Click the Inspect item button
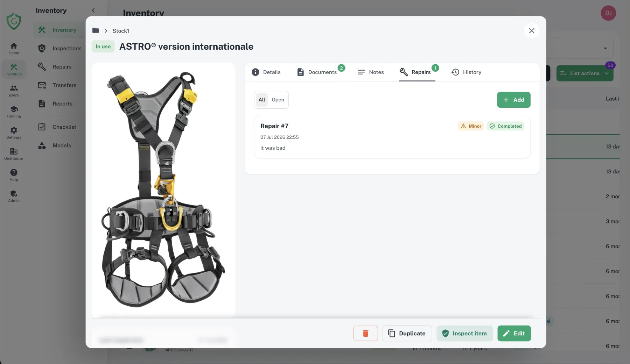The height and width of the screenshot is (364, 630). tap(464, 333)
